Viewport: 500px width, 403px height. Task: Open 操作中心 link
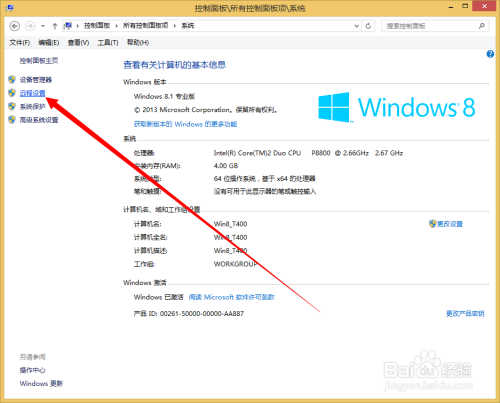point(32,370)
